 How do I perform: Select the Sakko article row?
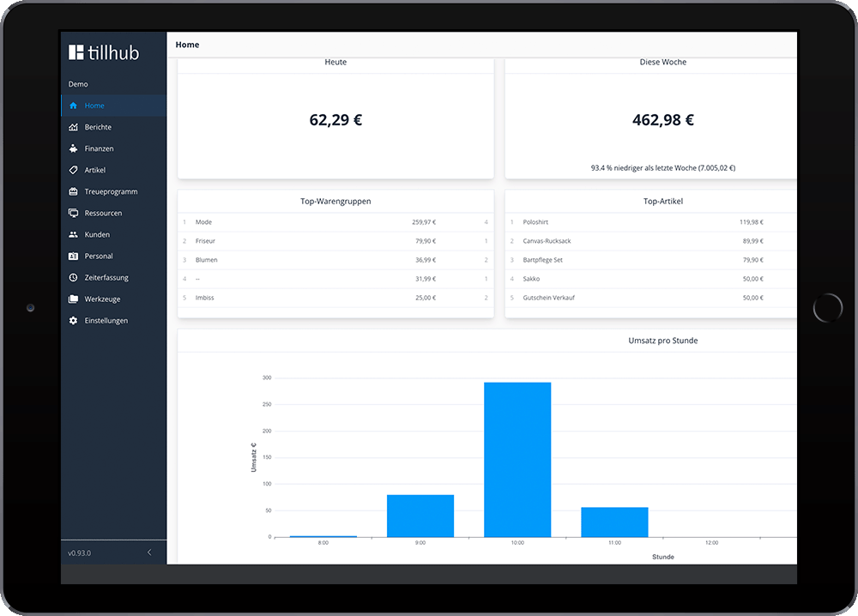click(x=650, y=279)
